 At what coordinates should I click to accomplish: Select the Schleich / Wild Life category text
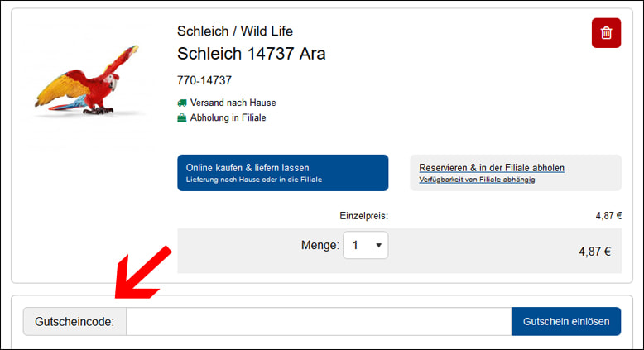[235, 31]
